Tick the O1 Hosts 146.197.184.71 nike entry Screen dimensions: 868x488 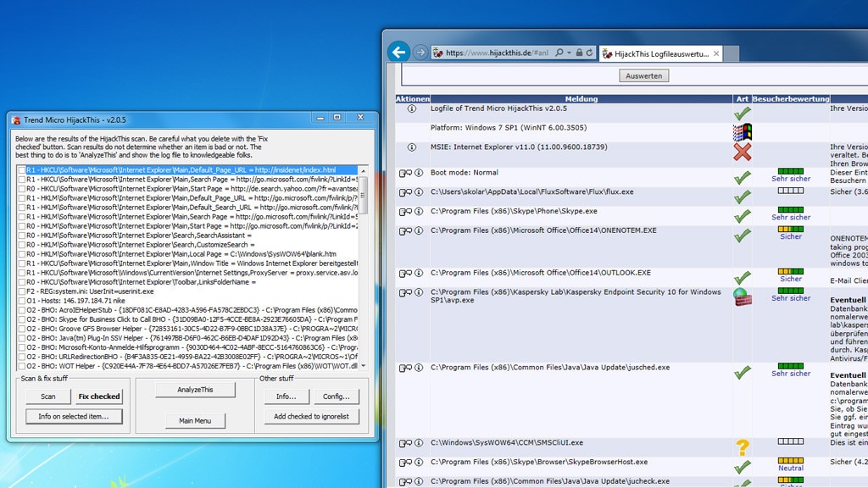(21, 301)
